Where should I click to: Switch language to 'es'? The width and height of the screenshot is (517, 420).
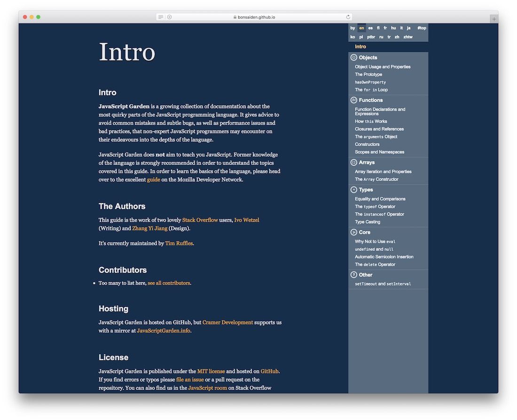tap(370, 28)
